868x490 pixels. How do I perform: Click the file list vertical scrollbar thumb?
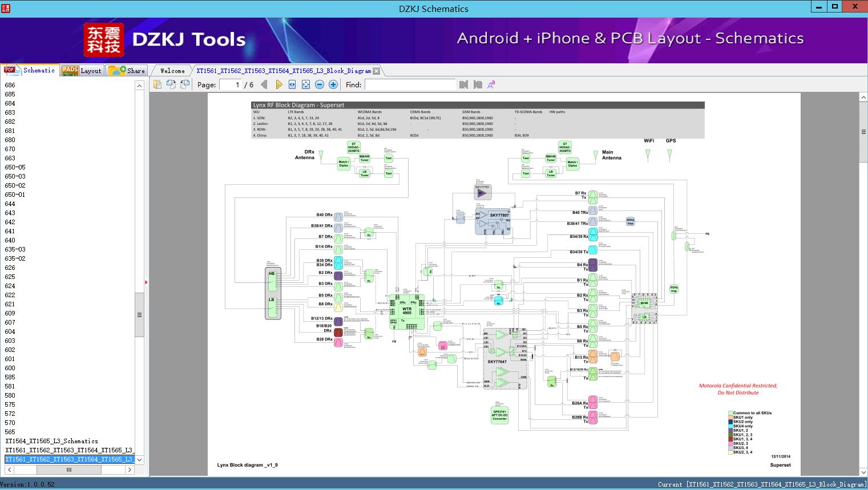click(x=139, y=314)
